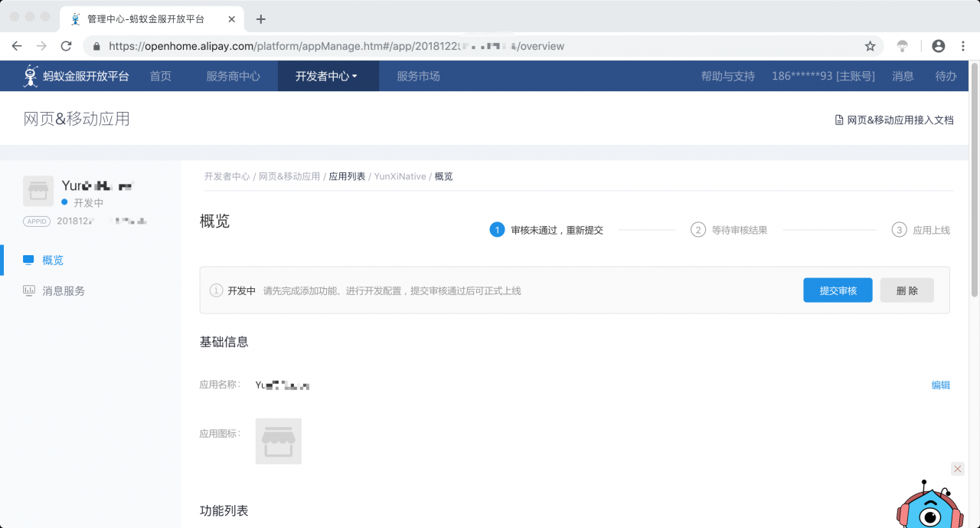
Task: Open the 首页 nav item
Action: [161, 76]
